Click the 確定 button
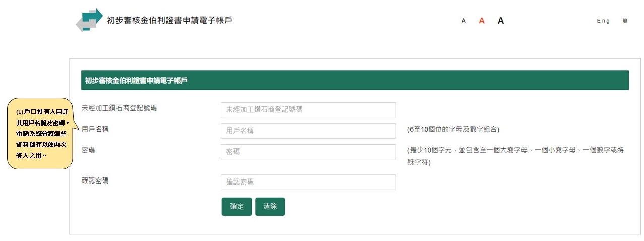 [237, 207]
